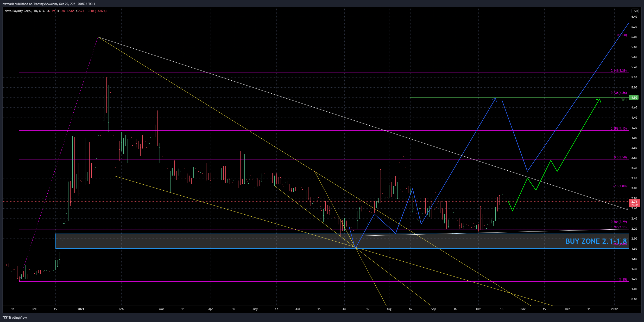This screenshot has height=322, width=644.
Task: Click the Nov label on time axis
Action: pos(523,309)
